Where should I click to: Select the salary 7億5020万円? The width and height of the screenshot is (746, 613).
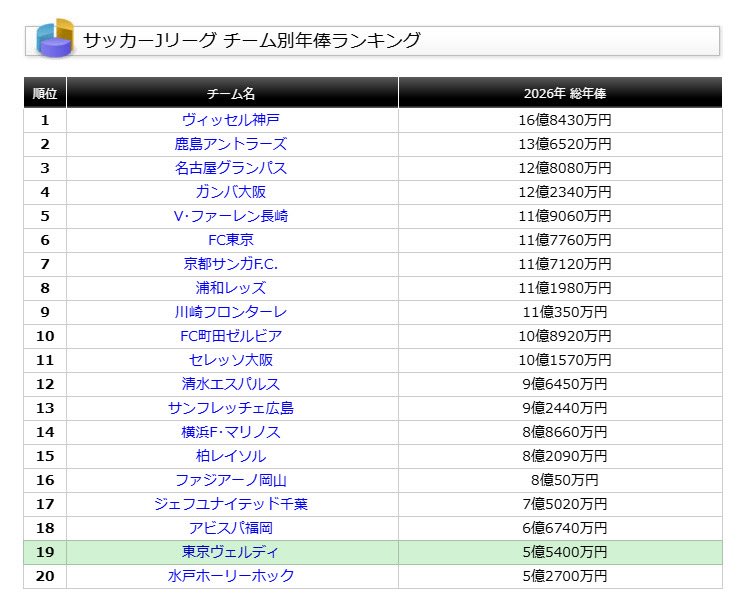(565, 504)
